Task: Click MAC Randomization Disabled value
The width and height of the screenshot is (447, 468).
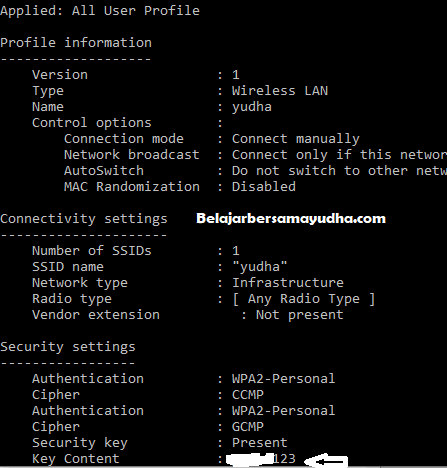Action: 264,187
